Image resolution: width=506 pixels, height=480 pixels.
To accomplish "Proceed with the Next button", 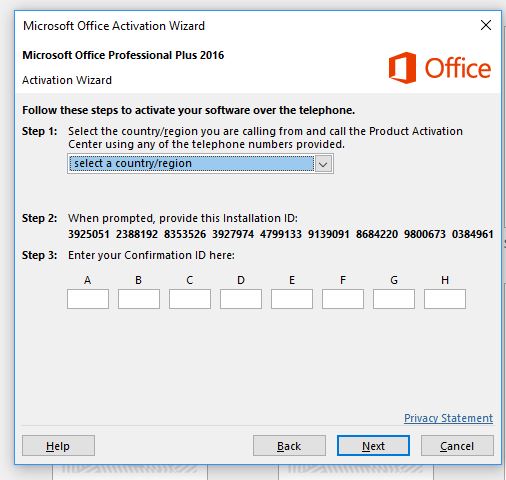I will coord(373,446).
